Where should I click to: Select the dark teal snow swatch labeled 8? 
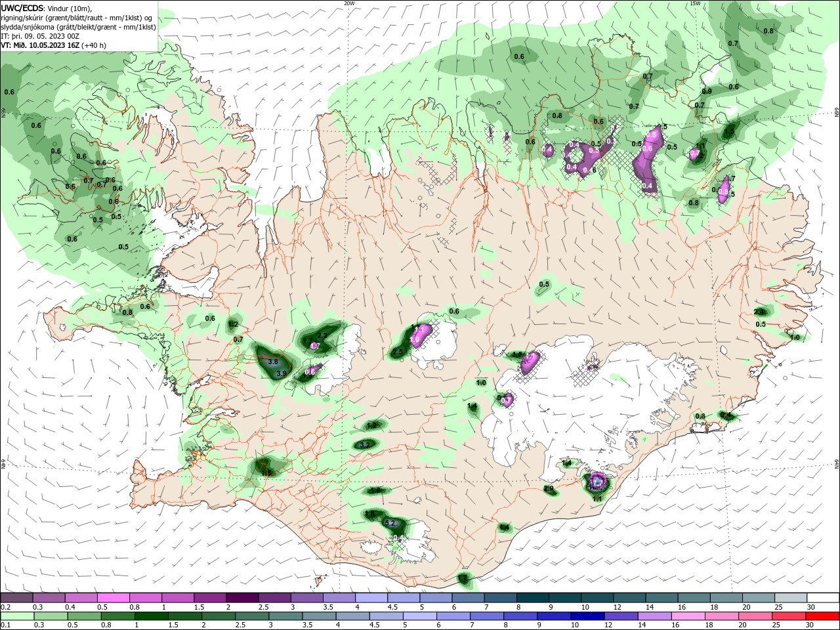(x=533, y=598)
